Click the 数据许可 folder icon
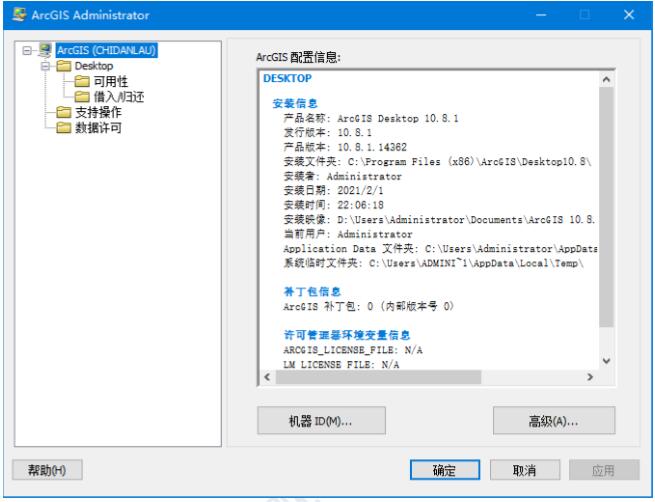This screenshot has width=655, height=502. [x=64, y=127]
